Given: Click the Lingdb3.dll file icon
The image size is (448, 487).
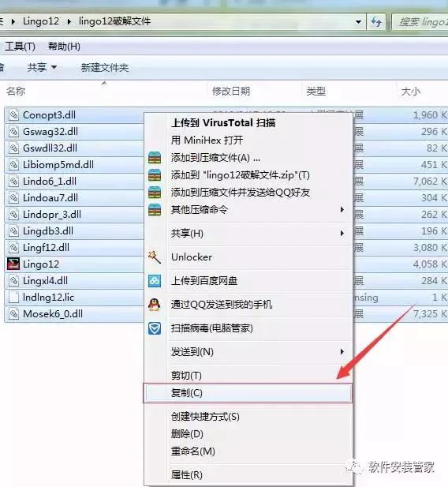Looking at the screenshot, I should tap(13, 231).
